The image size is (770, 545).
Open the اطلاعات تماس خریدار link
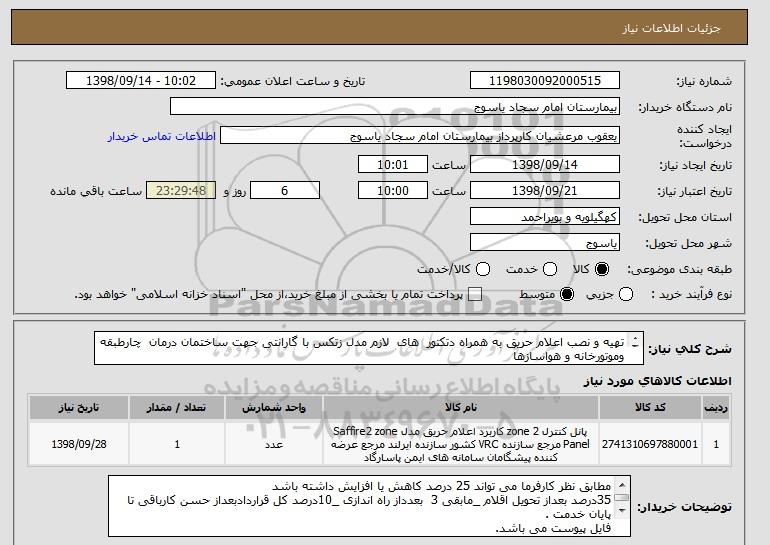click(162, 136)
